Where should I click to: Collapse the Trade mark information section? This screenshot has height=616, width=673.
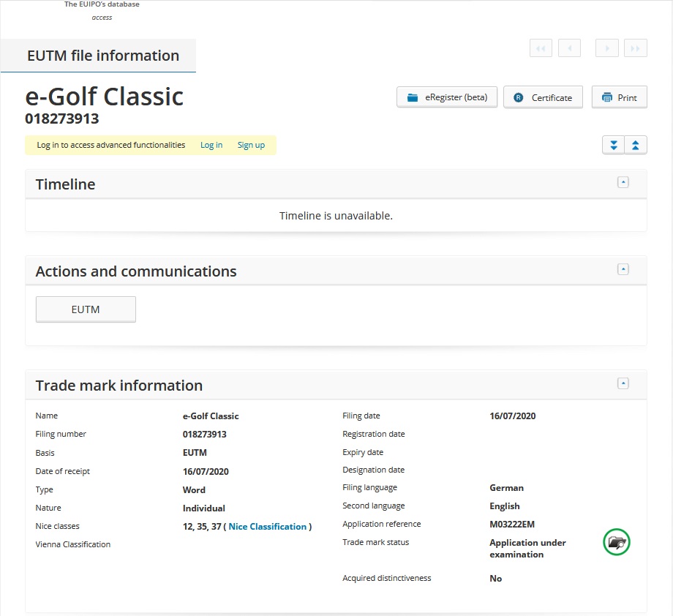[x=623, y=383]
